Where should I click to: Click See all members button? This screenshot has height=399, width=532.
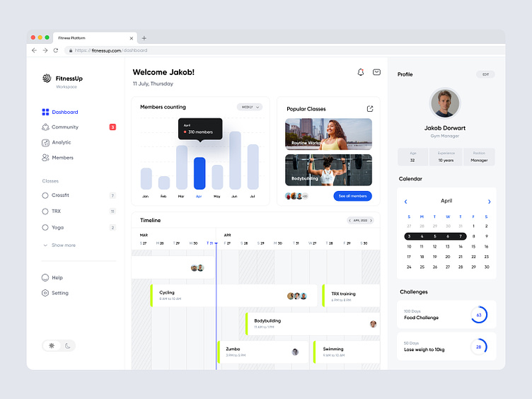coord(352,196)
